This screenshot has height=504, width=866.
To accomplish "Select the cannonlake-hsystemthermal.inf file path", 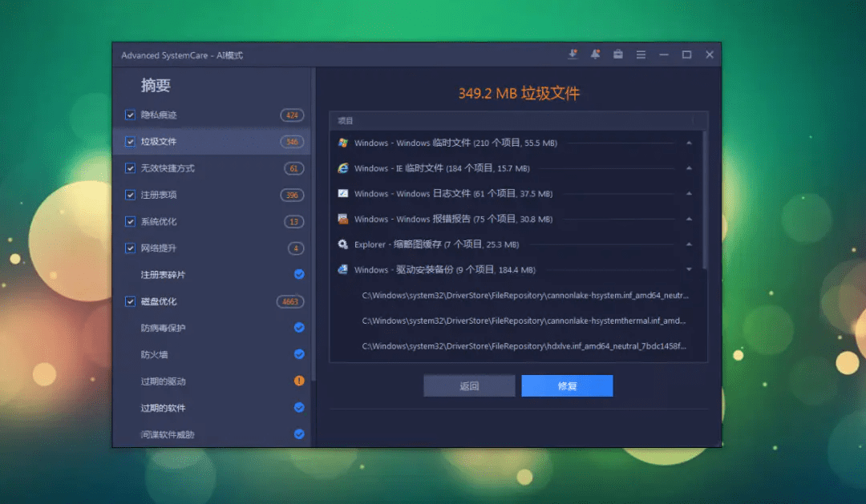I will click(x=524, y=321).
